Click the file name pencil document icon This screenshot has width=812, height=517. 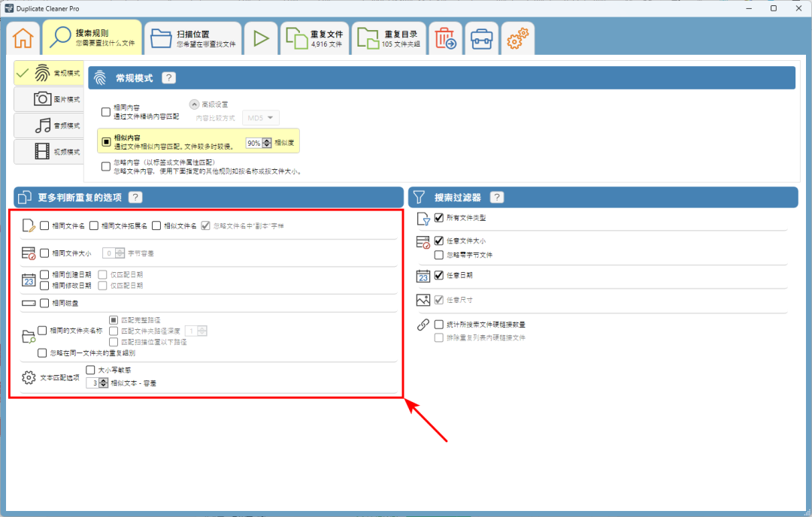(x=29, y=225)
